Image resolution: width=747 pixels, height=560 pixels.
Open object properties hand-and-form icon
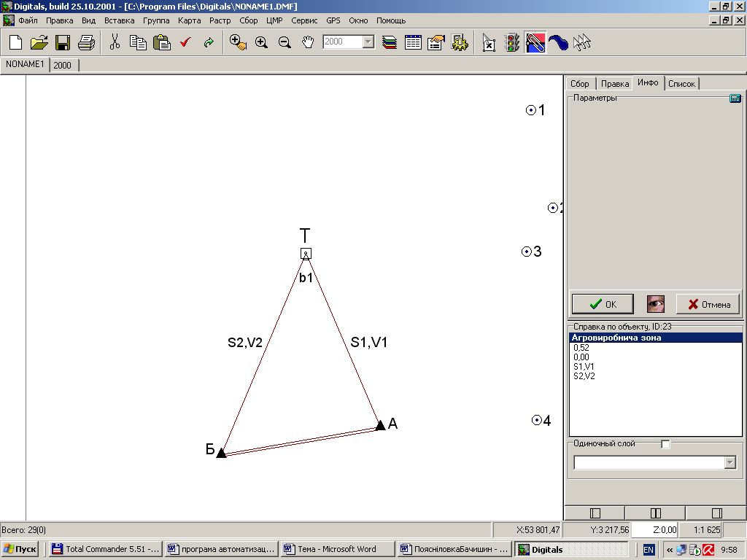tap(436, 43)
